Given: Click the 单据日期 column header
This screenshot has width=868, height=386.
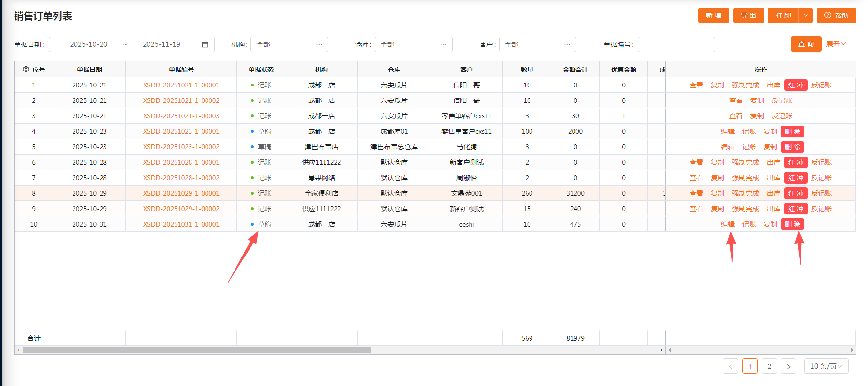Looking at the screenshot, I should click(x=89, y=70).
